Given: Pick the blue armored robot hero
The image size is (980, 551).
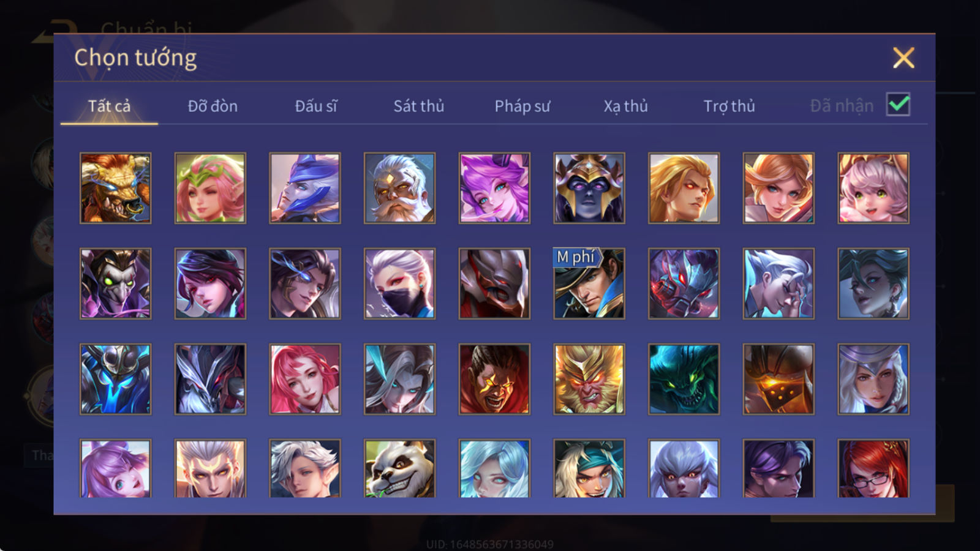Looking at the screenshot, I should (x=115, y=379).
